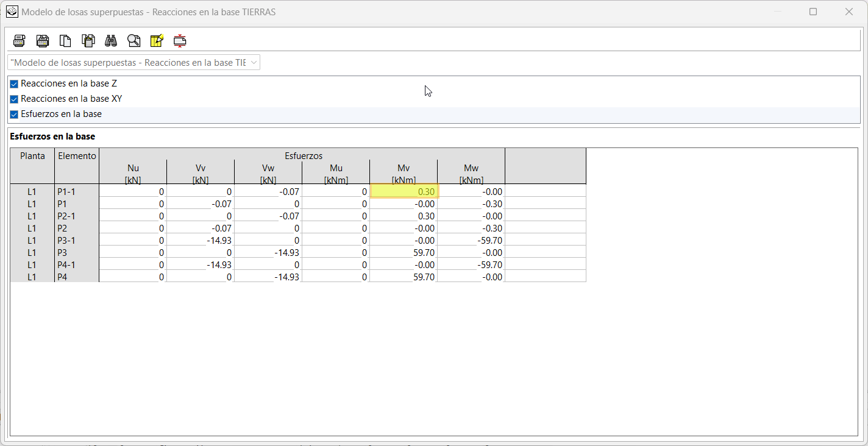Click the copy pages icon

coord(65,41)
